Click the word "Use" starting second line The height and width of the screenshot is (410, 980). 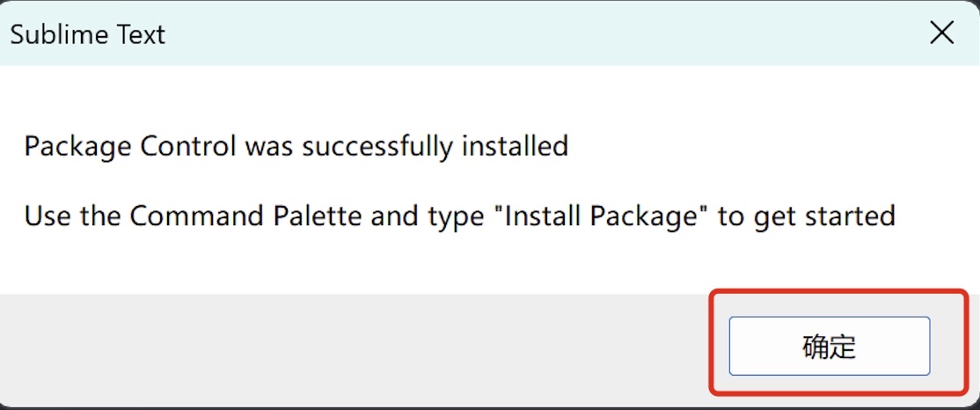tap(48, 216)
